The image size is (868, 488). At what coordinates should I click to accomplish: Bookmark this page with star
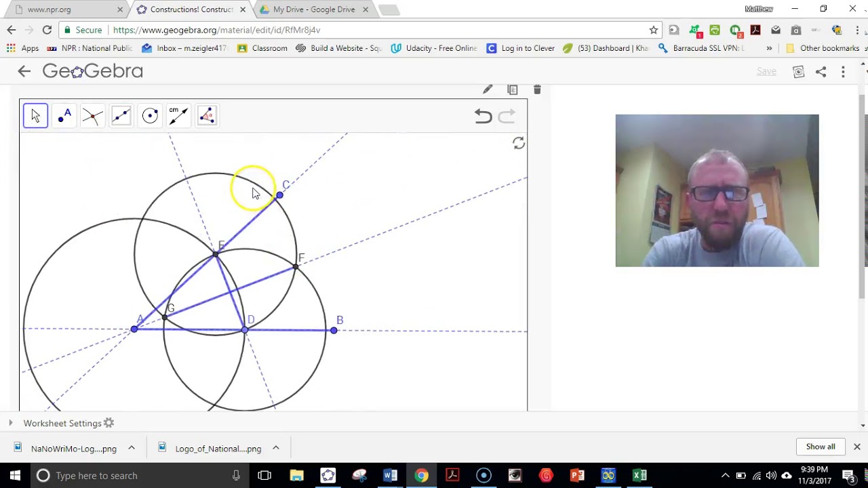(x=653, y=30)
